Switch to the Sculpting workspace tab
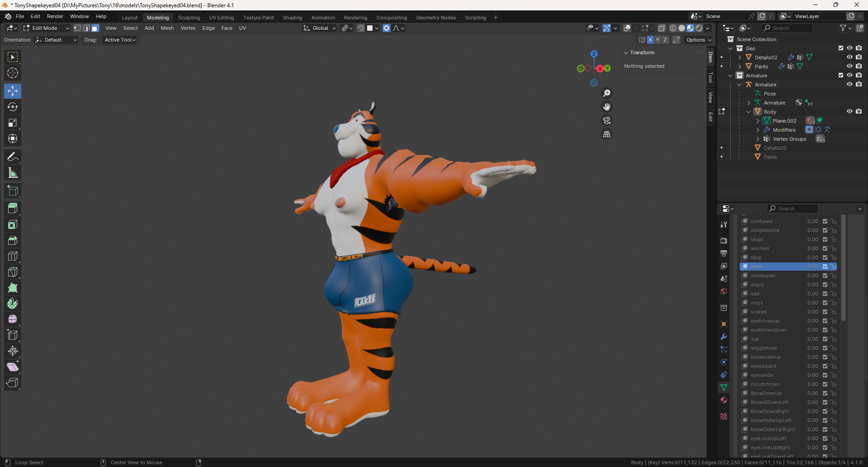The height and width of the screenshot is (467, 868). tap(189, 18)
